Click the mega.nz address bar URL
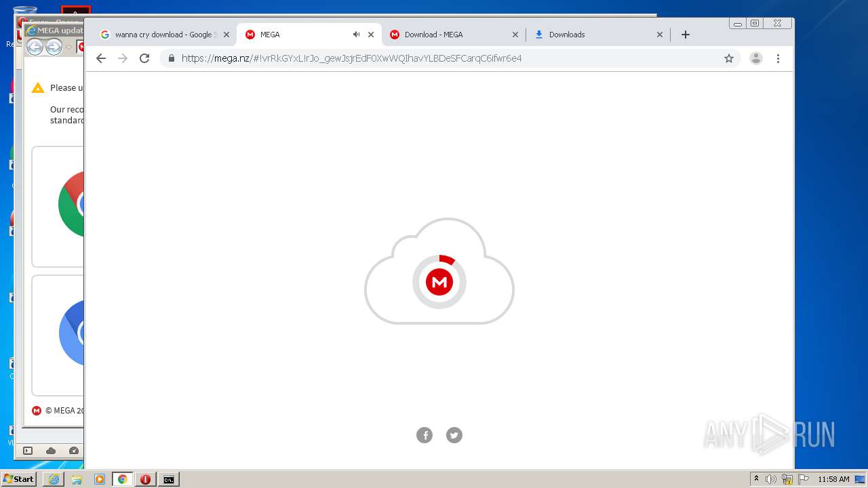The height and width of the screenshot is (488, 868). (352, 58)
